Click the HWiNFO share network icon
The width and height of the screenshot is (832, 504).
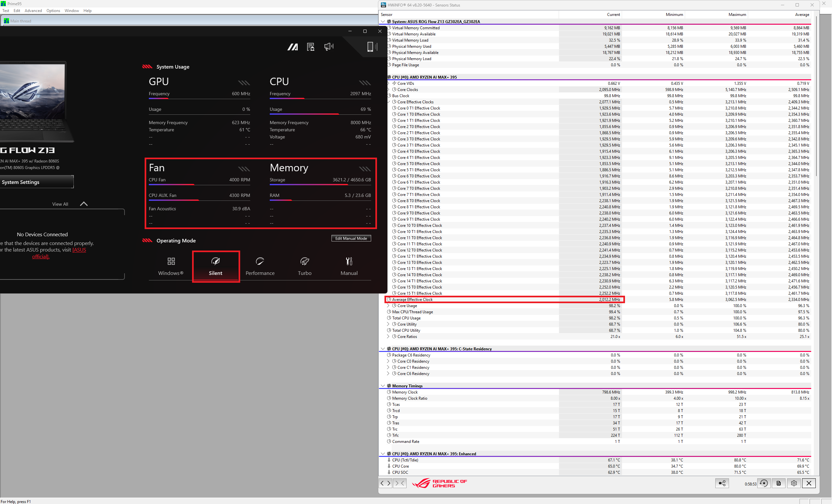(722, 483)
